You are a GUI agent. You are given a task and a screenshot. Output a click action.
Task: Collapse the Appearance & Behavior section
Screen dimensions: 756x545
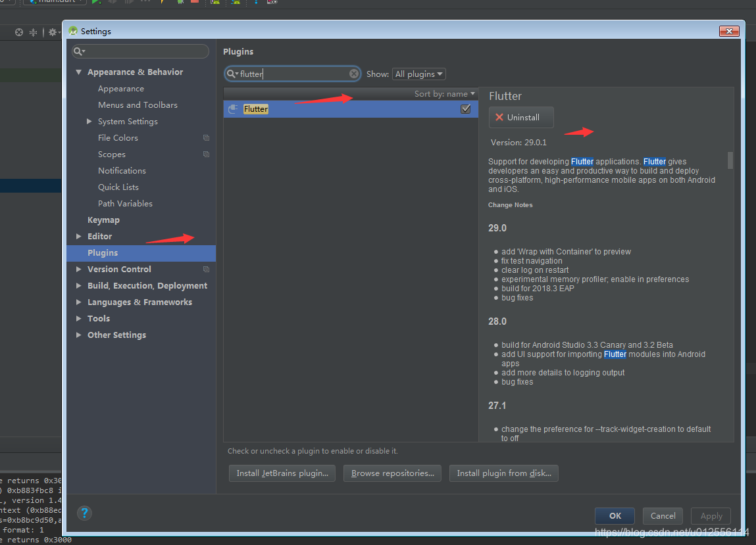click(78, 72)
